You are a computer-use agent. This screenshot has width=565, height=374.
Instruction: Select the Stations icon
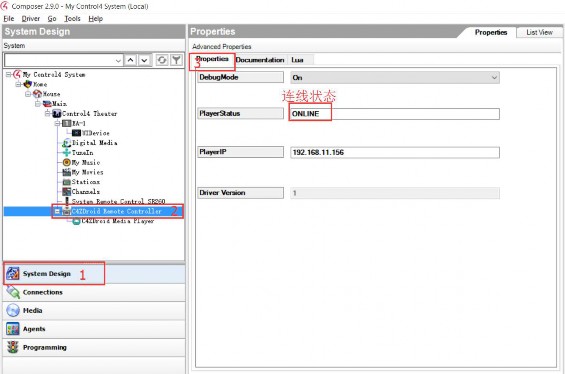click(x=67, y=182)
